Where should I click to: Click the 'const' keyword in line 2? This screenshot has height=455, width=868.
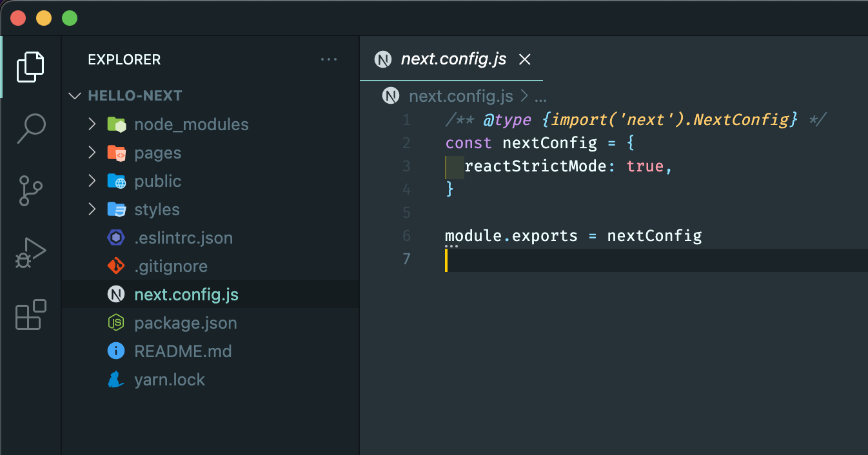pyautogui.click(x=468, y=143)
